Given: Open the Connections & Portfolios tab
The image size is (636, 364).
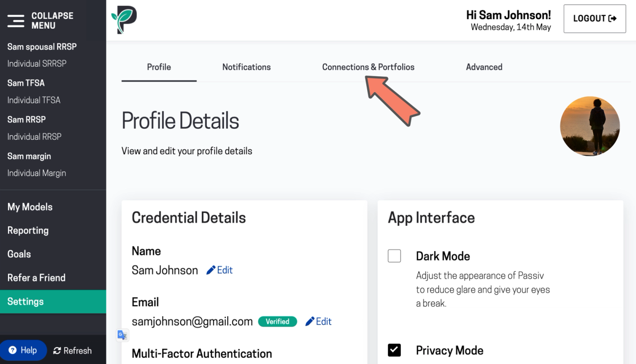Looking at the screenshot, I should tap(368, 67).
